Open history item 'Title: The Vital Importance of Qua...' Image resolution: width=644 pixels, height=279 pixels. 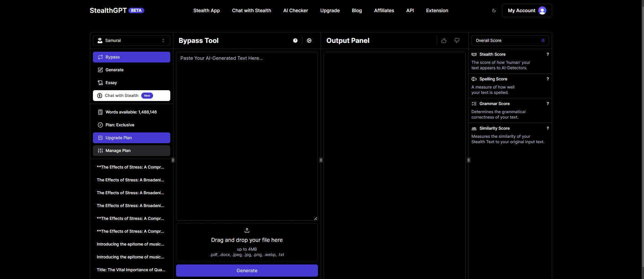click(x=131, y=270)
